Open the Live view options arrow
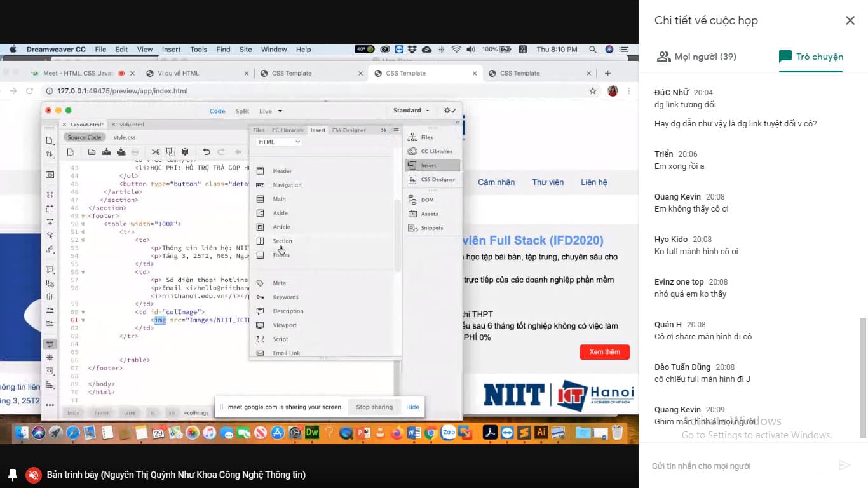Viewport: 868px width, 488px height. click(x=280, y=111)
